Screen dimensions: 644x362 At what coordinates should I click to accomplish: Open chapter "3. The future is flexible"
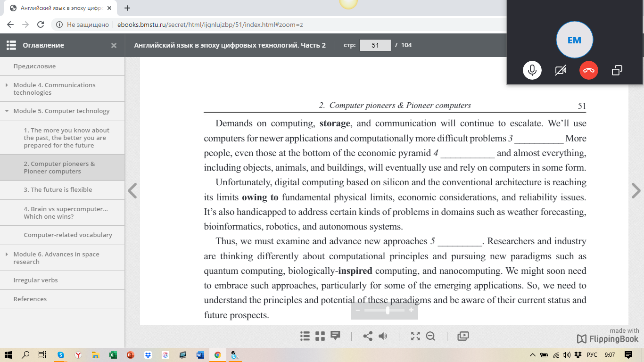58,189
